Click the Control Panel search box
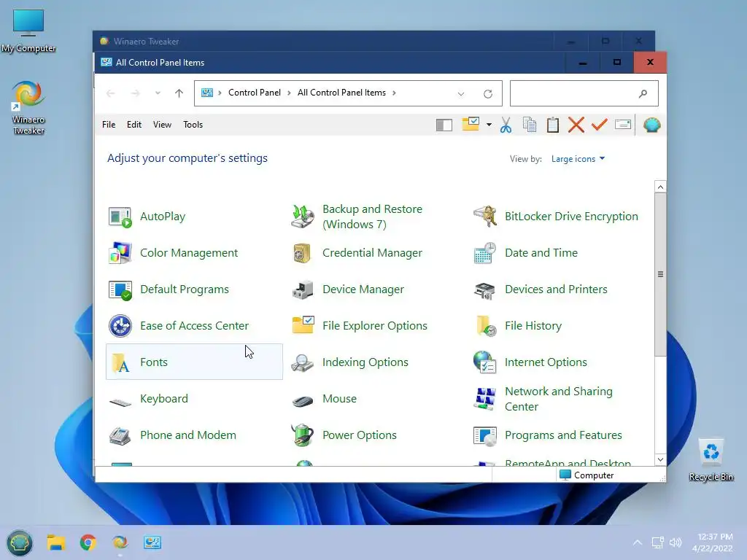 pyautogui.click(x=584, y=93)
